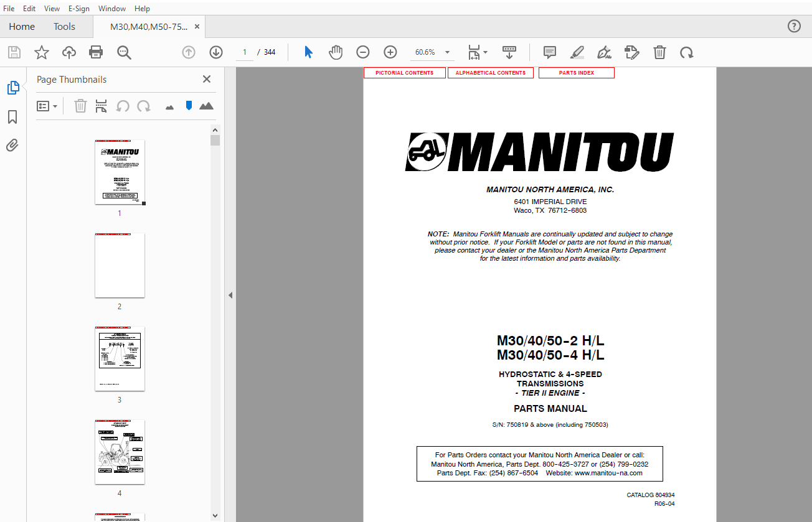Click the PARTS MANUAL heading text
This screenshot has width=812, height=522.
point(550,409)
